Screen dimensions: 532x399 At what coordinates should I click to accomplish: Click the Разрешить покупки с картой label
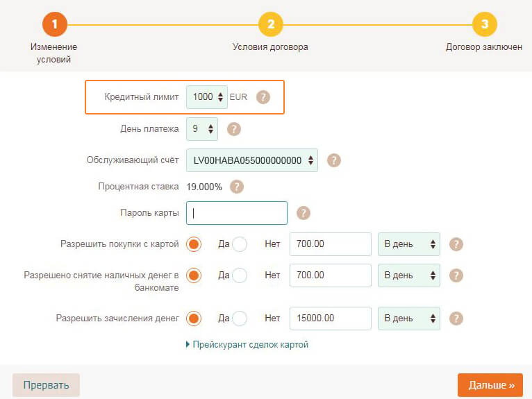(119, 244)
